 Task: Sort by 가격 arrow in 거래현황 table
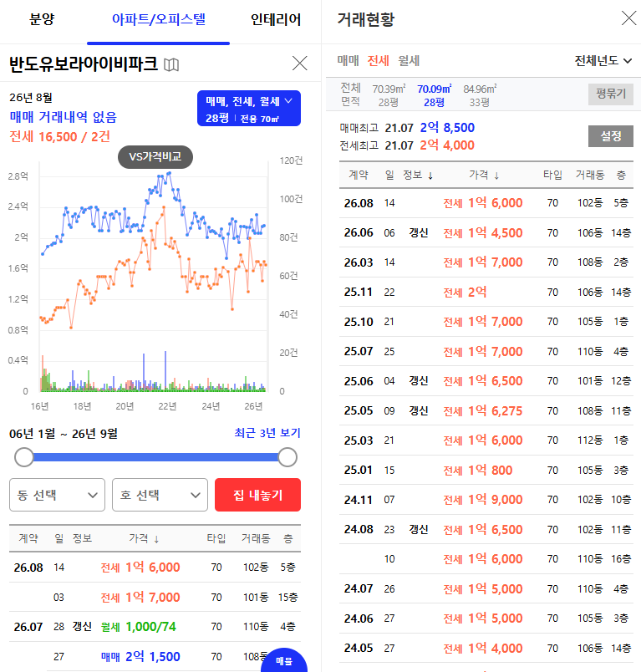pos(496,176)
